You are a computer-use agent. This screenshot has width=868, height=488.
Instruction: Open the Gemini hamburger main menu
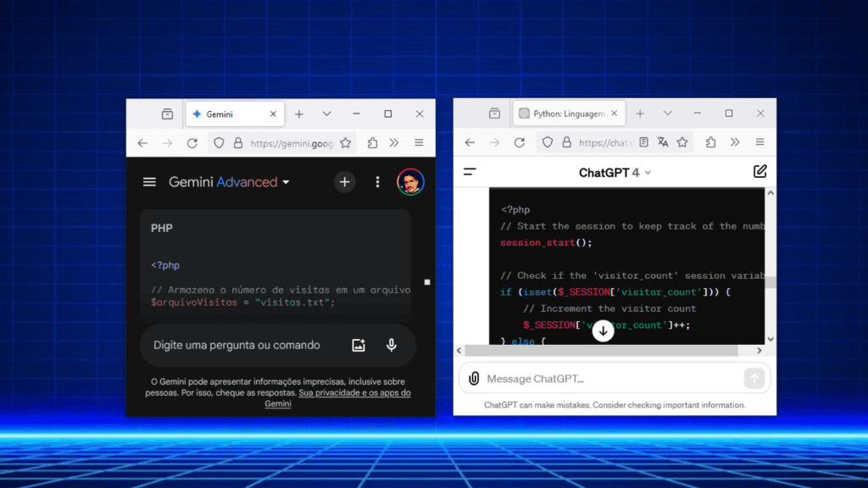[x=150, y=182]
